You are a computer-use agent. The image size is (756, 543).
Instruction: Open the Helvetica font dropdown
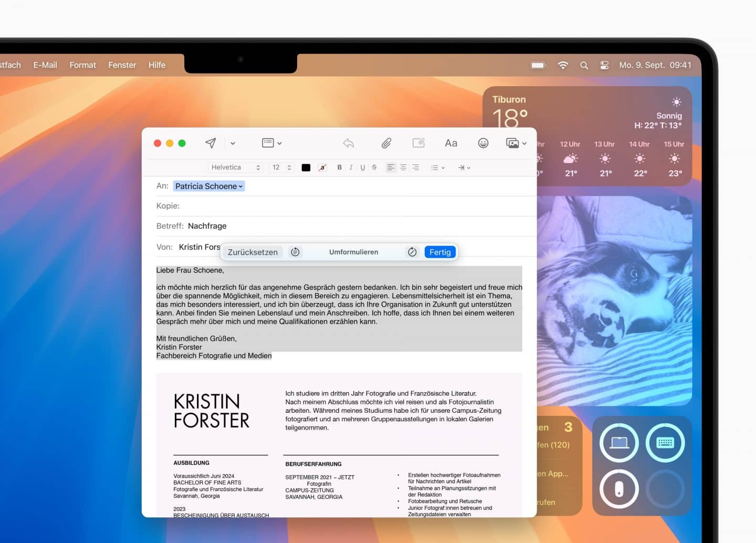click(x=235, y=167)
